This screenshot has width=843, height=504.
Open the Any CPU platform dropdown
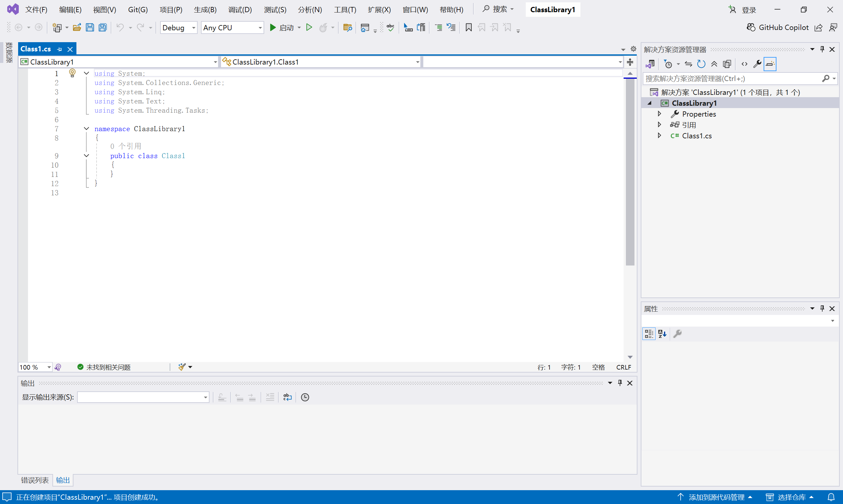(x=260, y=28)
